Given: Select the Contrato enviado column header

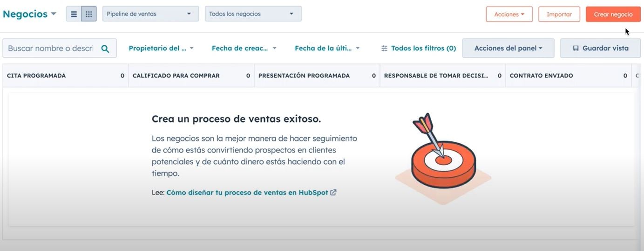Looking at the screenshot, I should [x=569, y=76].
